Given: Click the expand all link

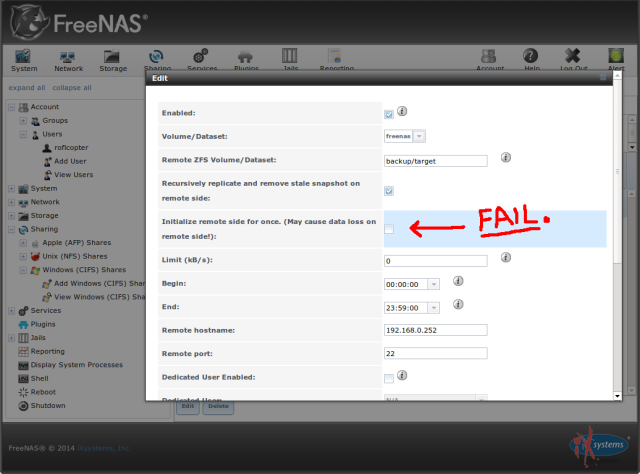Looking at the screenshot, I should (x=27, y=88).
